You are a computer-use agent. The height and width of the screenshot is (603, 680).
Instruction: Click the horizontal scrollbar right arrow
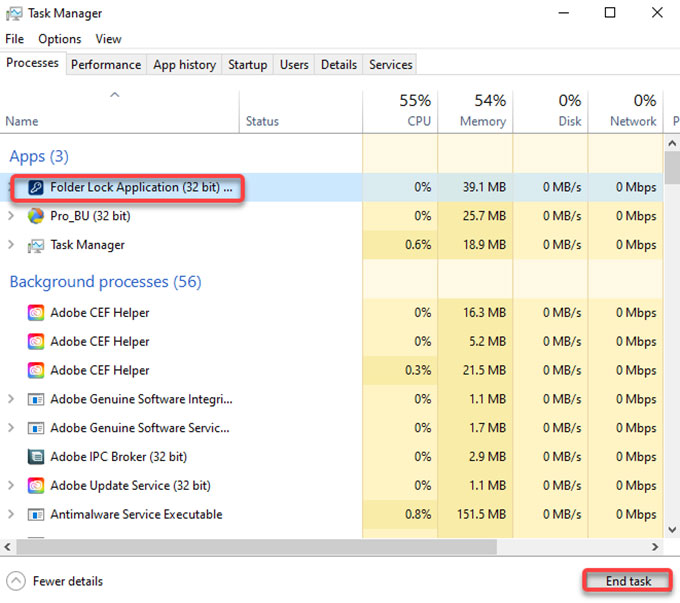tap(655, 547)
